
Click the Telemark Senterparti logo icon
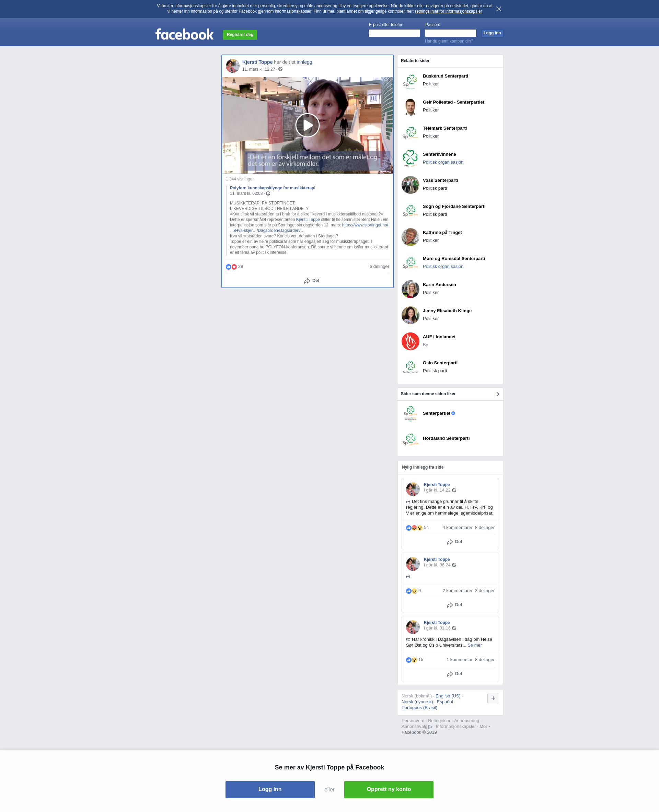click(x=411, y=133)
